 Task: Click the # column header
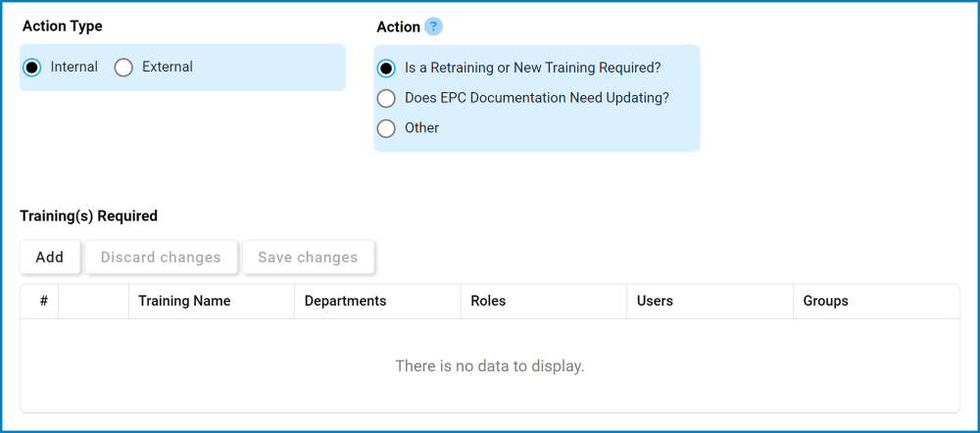tap(43, 301)
